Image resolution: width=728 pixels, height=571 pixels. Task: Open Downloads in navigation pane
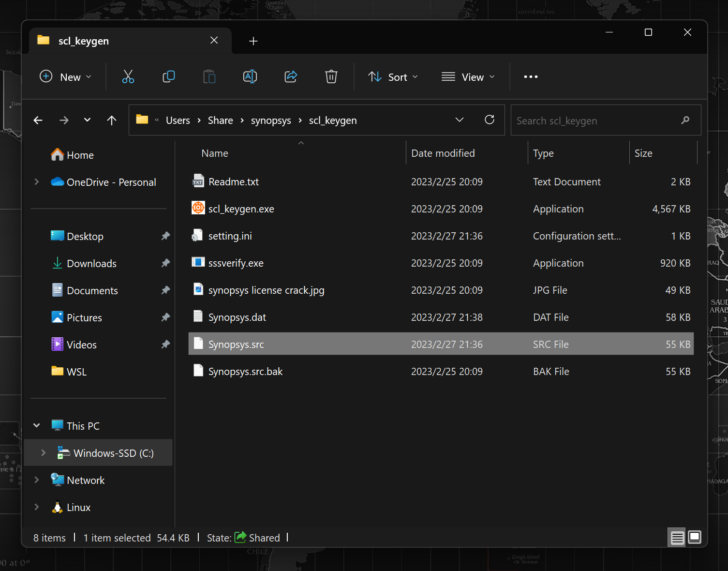(91, 263)
